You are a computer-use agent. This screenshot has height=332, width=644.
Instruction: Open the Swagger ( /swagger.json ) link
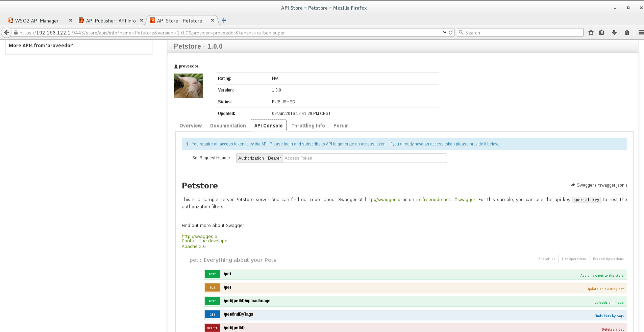coord(602,185)
